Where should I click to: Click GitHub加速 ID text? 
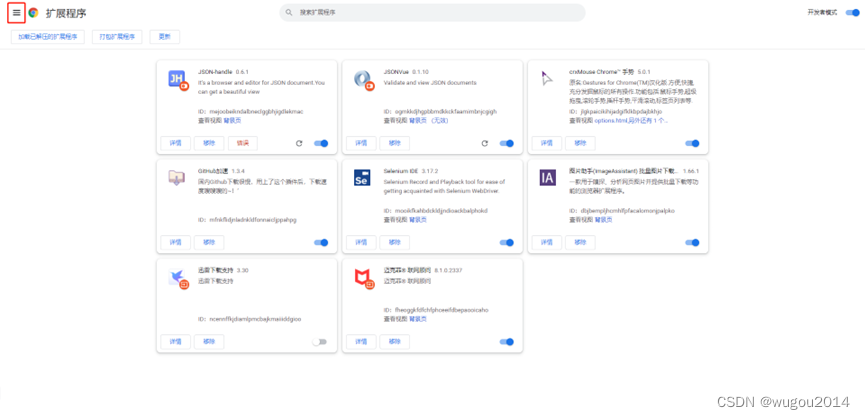pyautogui.click(x=247, y=219)
